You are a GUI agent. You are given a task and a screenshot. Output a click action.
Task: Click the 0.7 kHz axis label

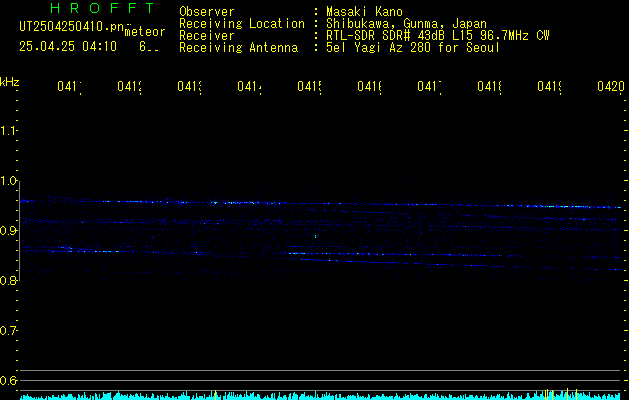click(x=8, y=331)
